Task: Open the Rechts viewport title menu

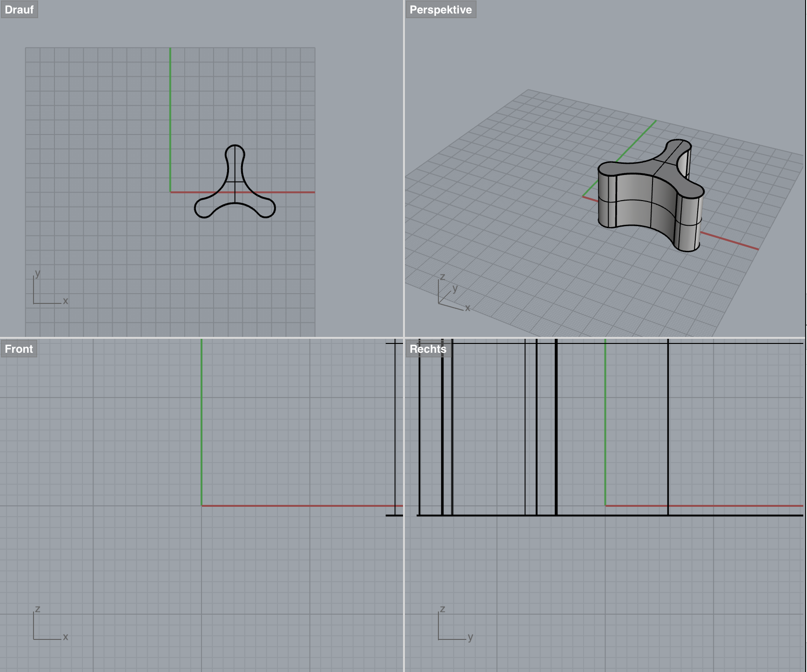Action: pyautogui.click(x=428, y=349)
